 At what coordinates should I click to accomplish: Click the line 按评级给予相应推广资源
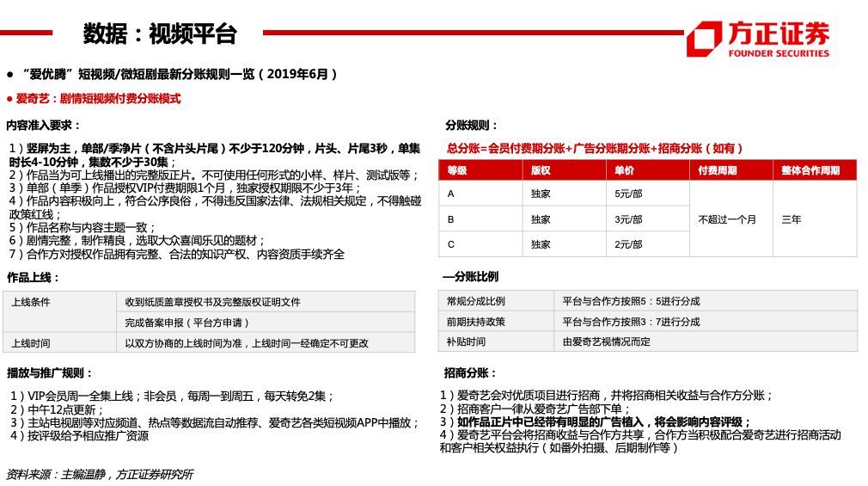(79, 435)
